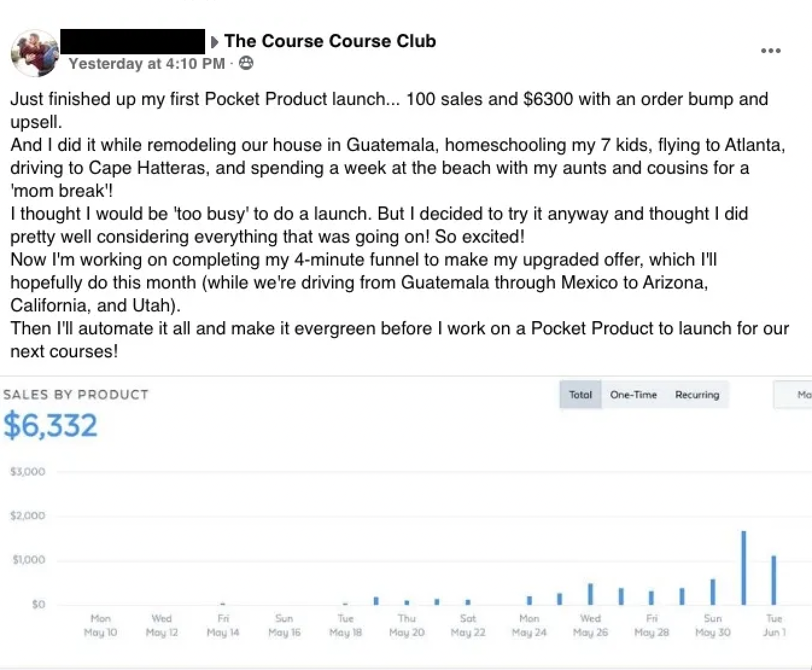The image size is (812, 670).
Task: Click the Sales by Product heading
Action: (x=76, y=395)
